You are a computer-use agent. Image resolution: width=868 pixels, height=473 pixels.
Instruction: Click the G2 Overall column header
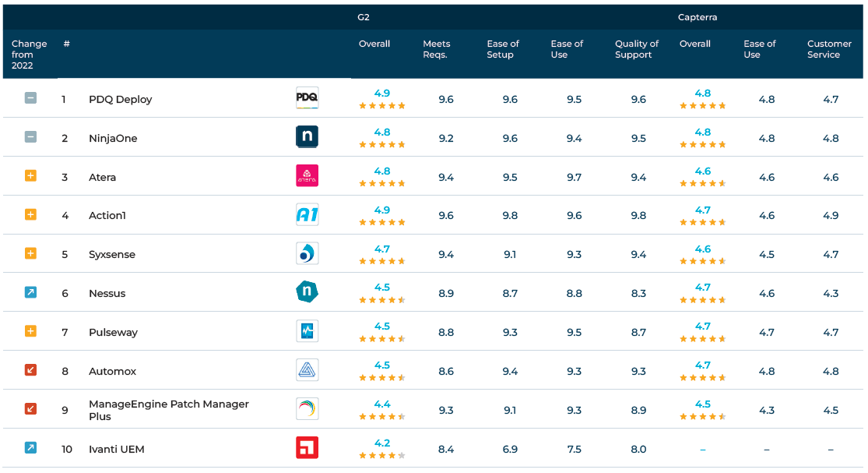tap(374, 44)
